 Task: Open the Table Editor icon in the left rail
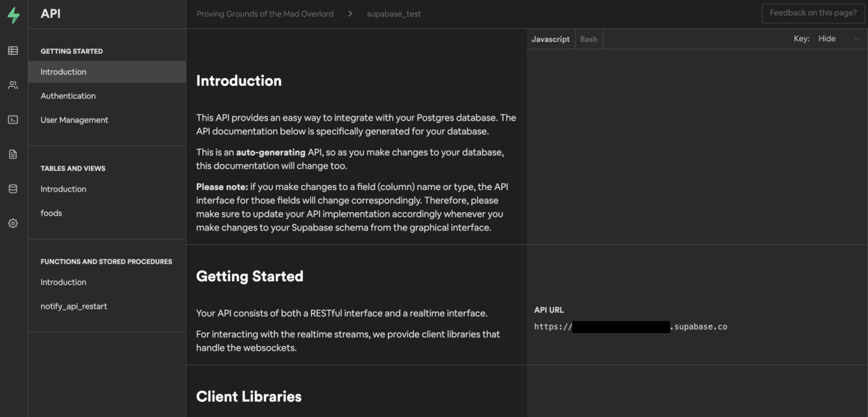tap(13, 51)
